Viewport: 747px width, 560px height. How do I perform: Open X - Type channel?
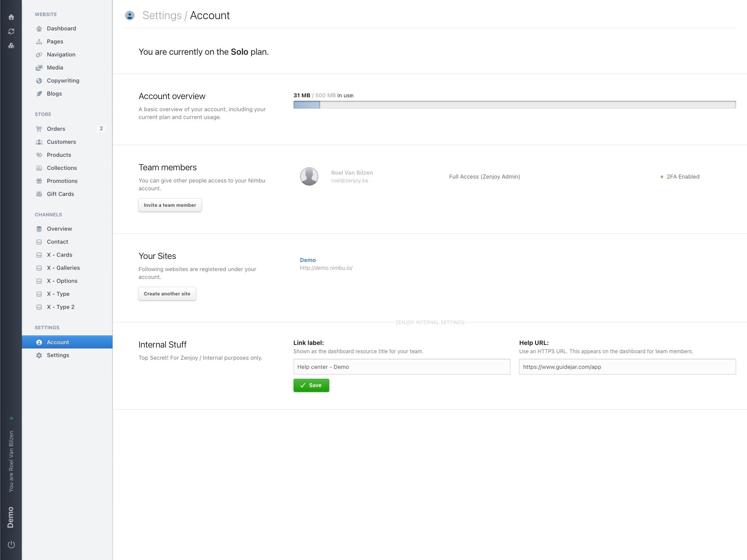coord(67,294)
